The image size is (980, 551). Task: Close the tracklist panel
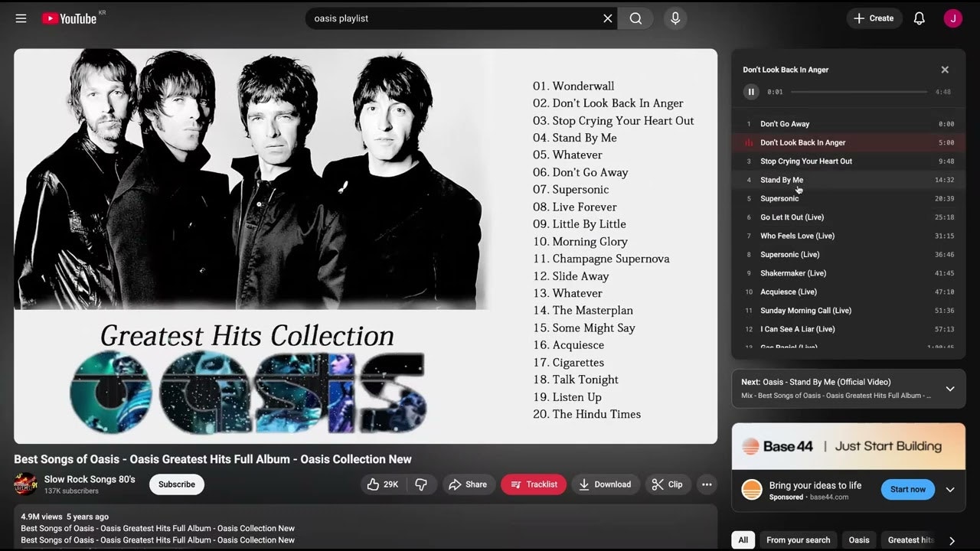coord(945,70)
